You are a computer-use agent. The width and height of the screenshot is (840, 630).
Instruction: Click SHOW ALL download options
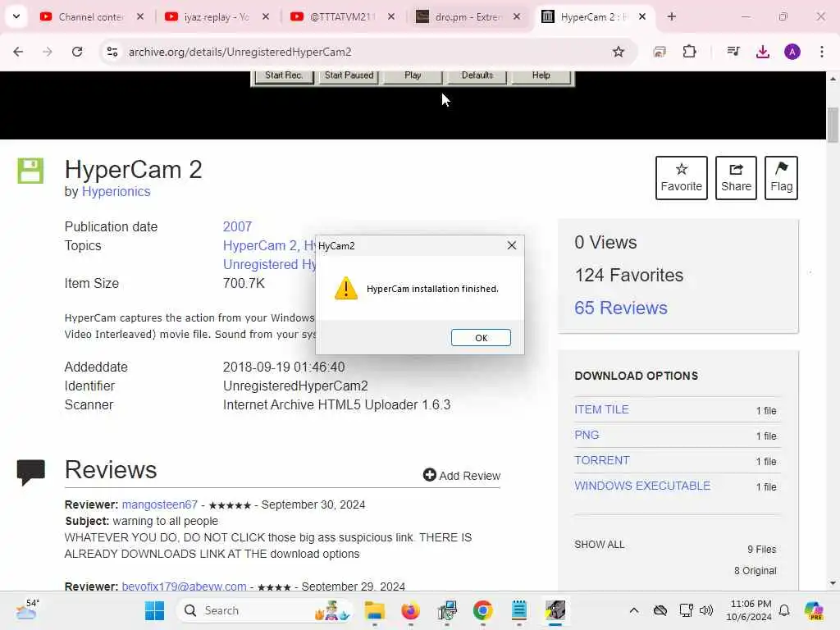coord(599,545)
